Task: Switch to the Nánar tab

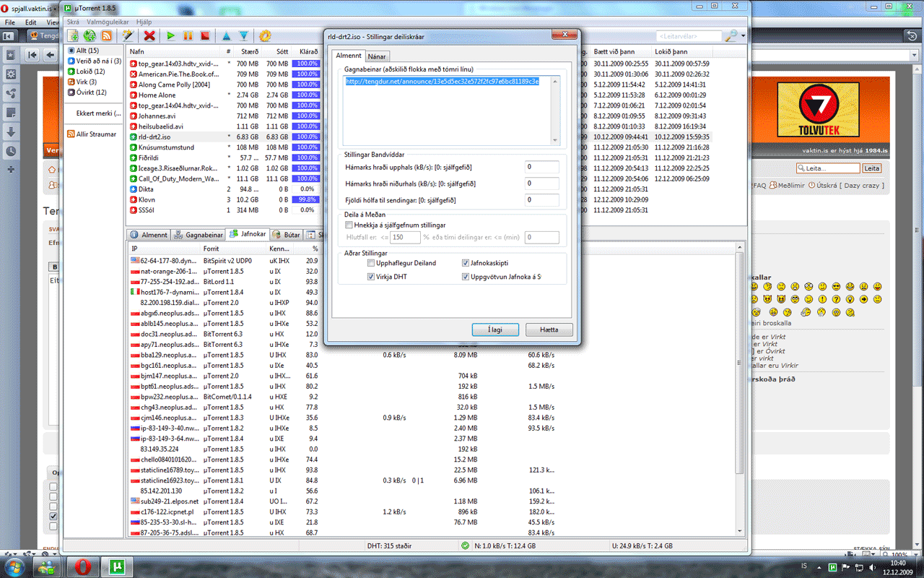Action: [377, 56]
